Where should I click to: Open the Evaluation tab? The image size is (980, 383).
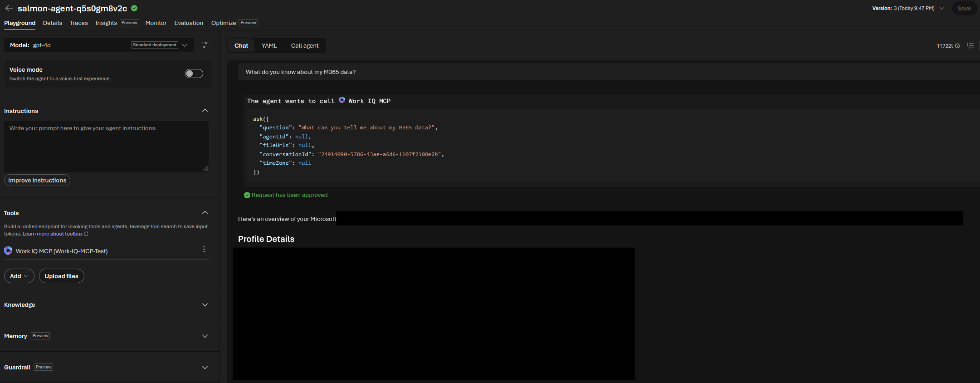coord(189,23)
